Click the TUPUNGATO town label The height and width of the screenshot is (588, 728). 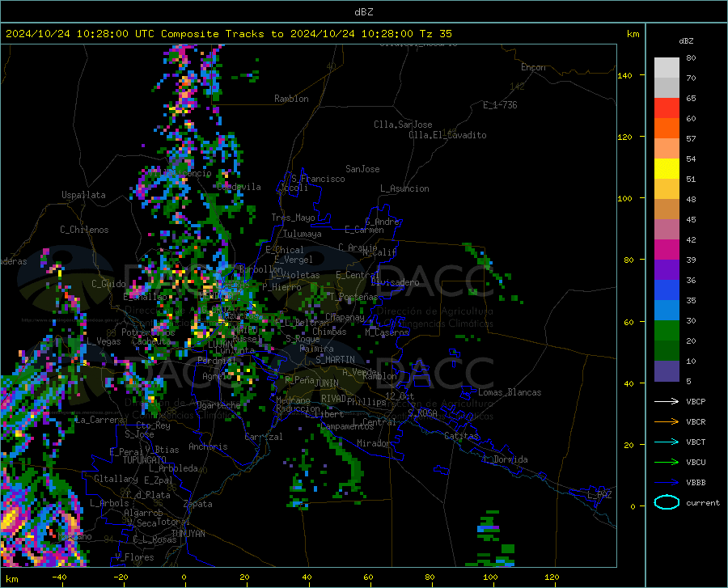coord(145,460)
